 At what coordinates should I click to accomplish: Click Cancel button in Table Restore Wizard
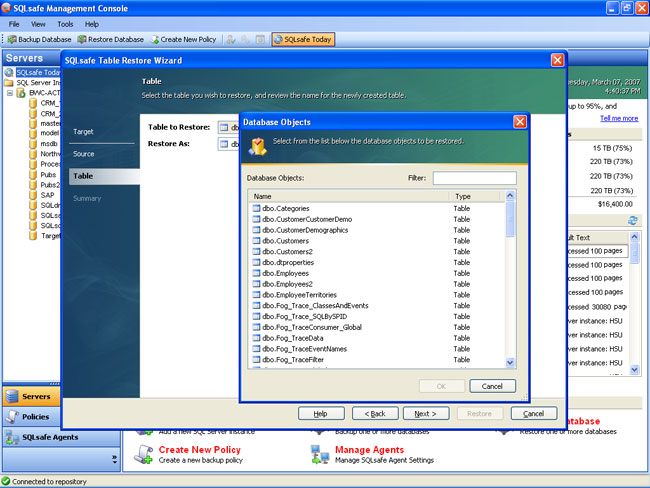coord(534,413)
